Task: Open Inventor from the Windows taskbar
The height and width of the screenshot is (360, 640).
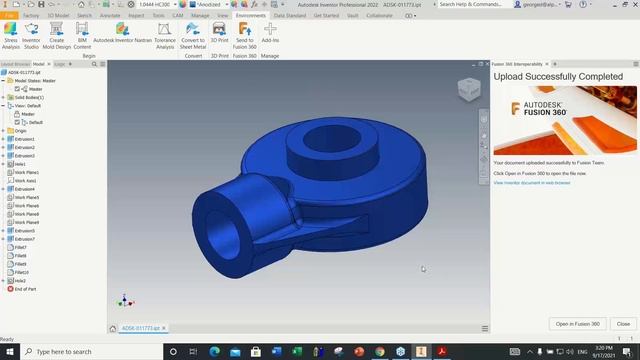Action: [421, 351]
